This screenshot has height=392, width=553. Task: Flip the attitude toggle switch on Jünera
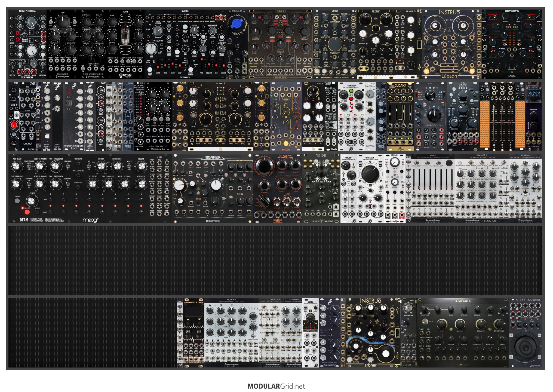(287, 202)
